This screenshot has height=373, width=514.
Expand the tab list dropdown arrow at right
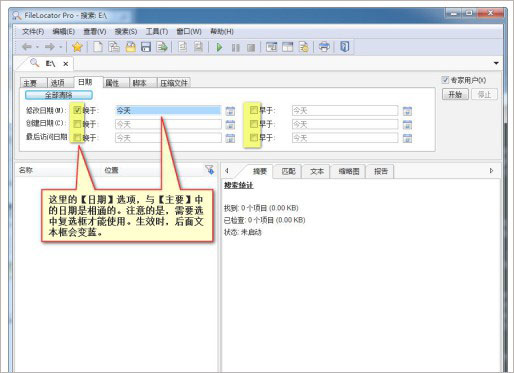(496, 63)
